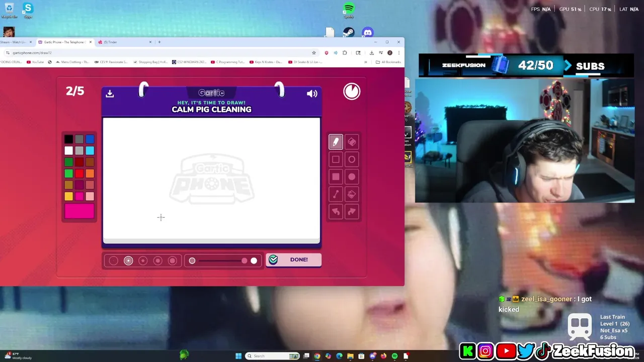Mute game sound with the speaker icon
Screen dimensions: 644x362
point(312,94)
